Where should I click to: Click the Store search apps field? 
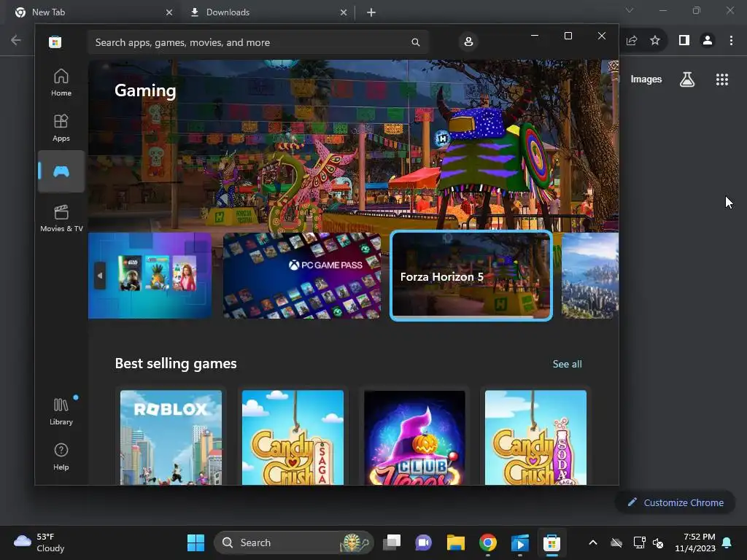pos(258,42)
